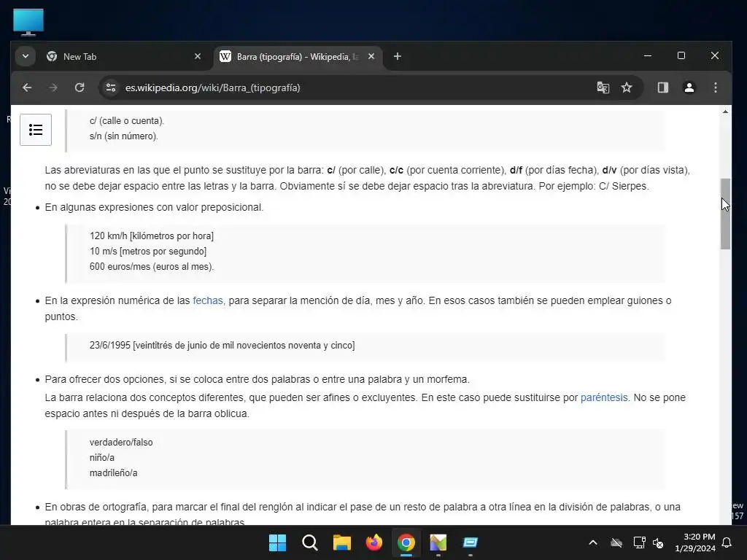Open the Chrome side panel icon

click(x=662, y=87)
